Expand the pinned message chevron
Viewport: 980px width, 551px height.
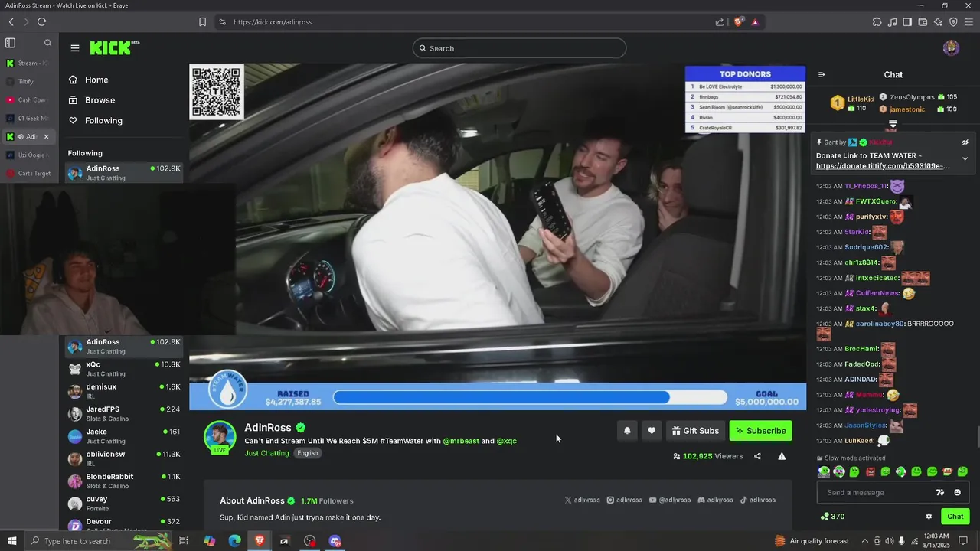coord(965,158)
